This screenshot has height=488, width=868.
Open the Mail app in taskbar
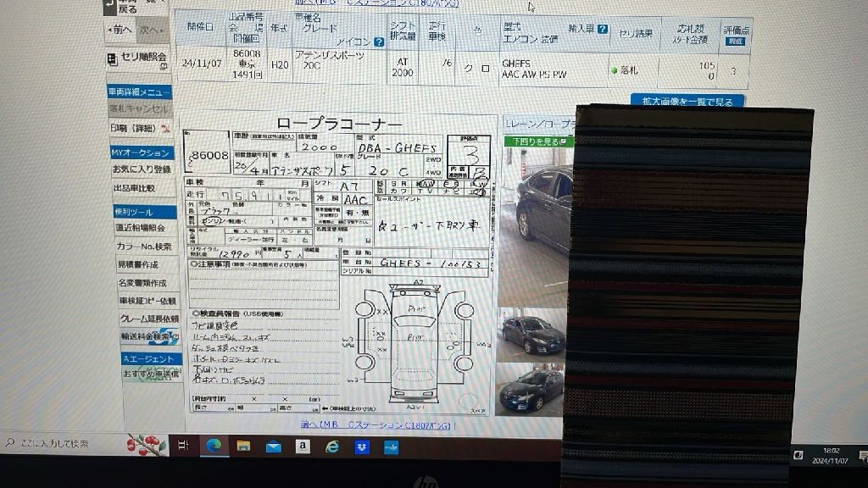pos(273,446)
